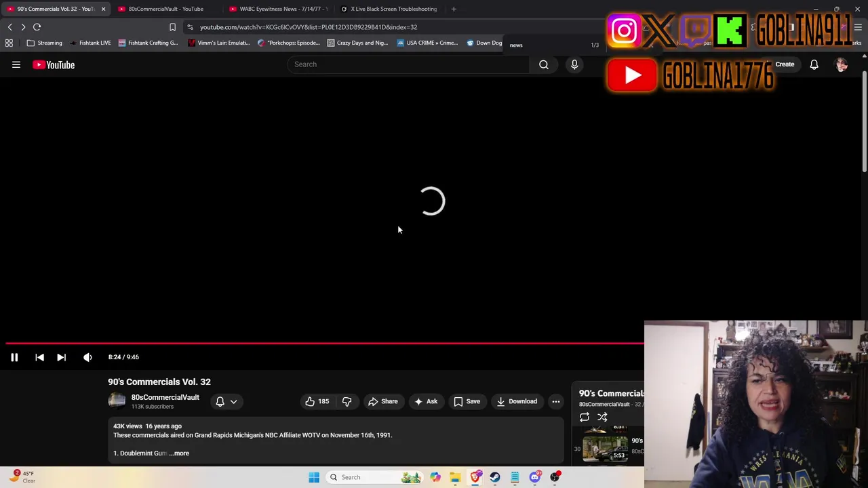
Task: Dislike the video with thumbs down
Action: [347, 401]
